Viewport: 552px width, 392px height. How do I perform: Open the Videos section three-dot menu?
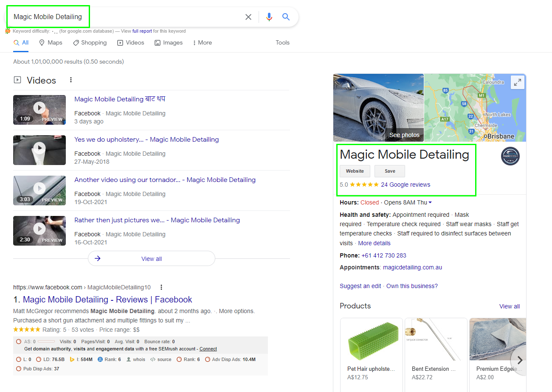coord(71,80)
